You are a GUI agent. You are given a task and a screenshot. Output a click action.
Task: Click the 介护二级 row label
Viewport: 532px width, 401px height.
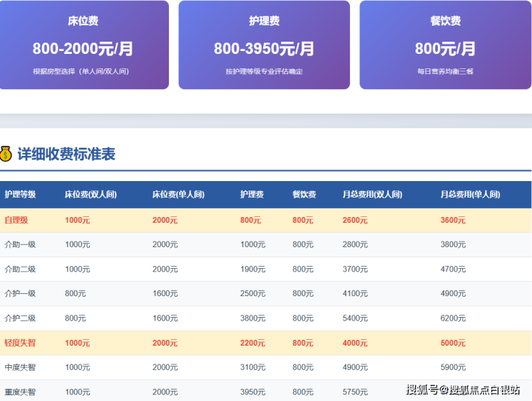[x=20, y=318]
